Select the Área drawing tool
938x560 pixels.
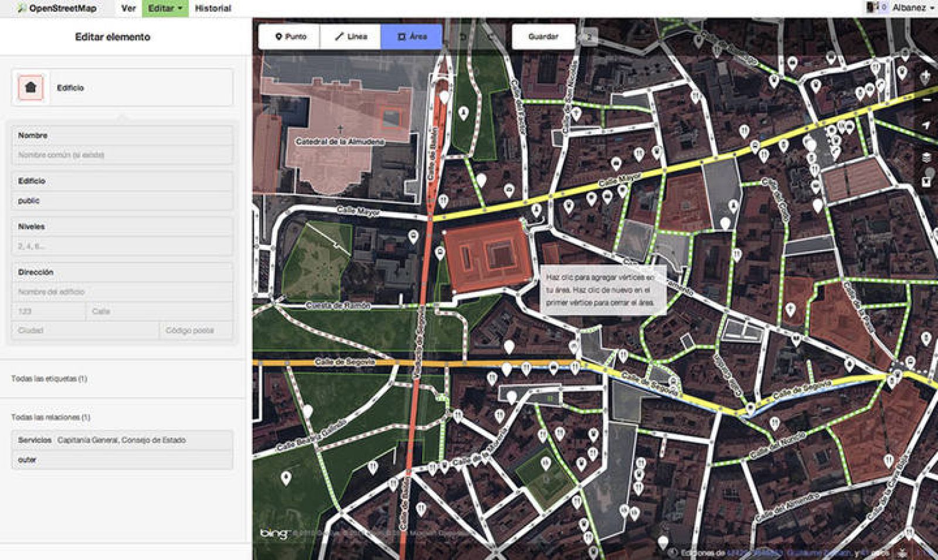tap(411, 36)
